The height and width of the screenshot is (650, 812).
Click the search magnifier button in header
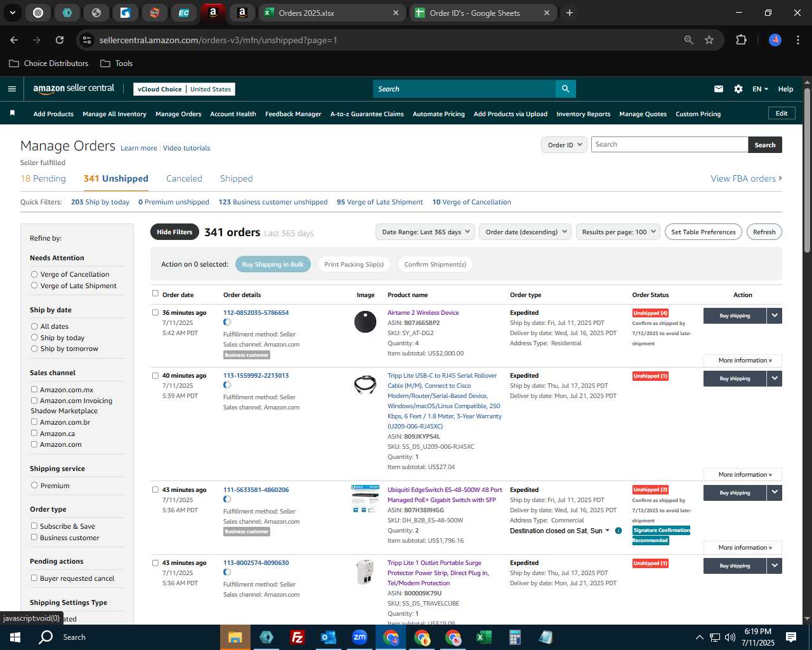pos(565,89)
